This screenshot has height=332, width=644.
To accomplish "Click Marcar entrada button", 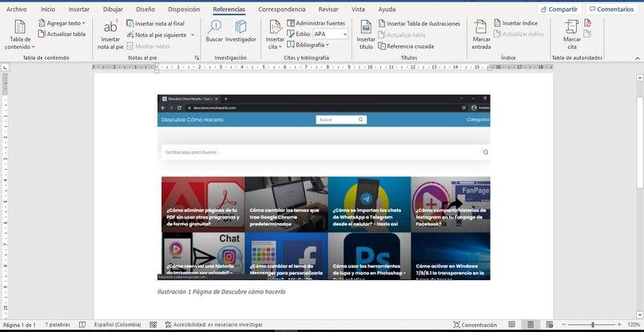I will [481, 35].
